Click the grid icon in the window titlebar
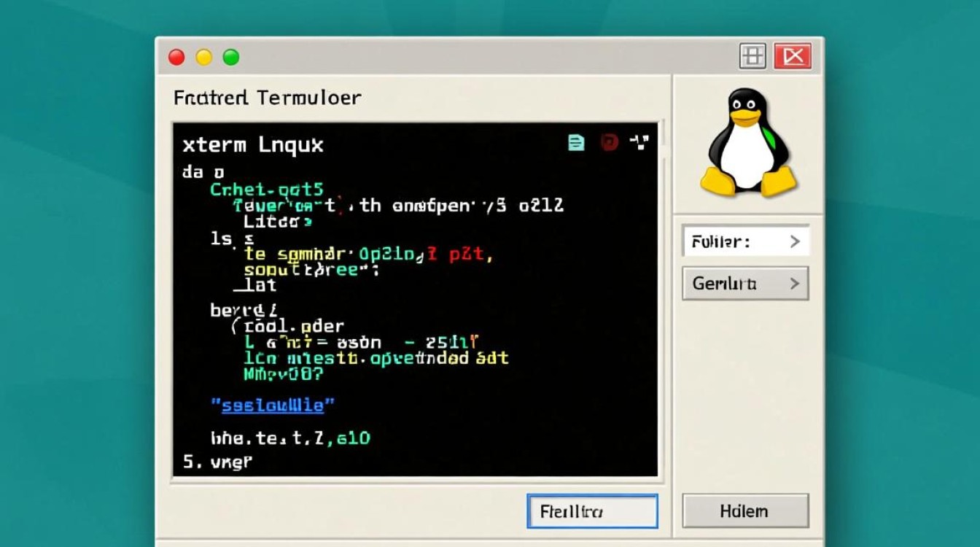 click(x=752, y=55)
